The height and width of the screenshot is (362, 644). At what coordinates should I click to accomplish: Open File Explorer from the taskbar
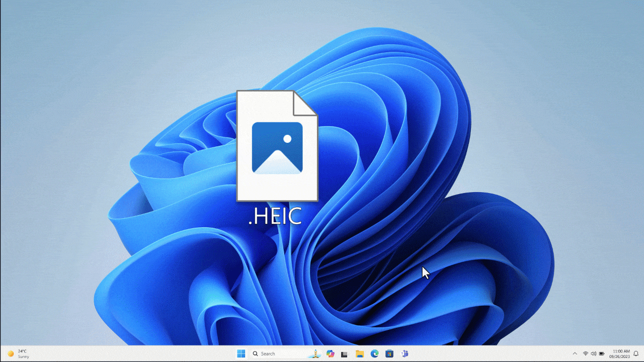[360, 353]
